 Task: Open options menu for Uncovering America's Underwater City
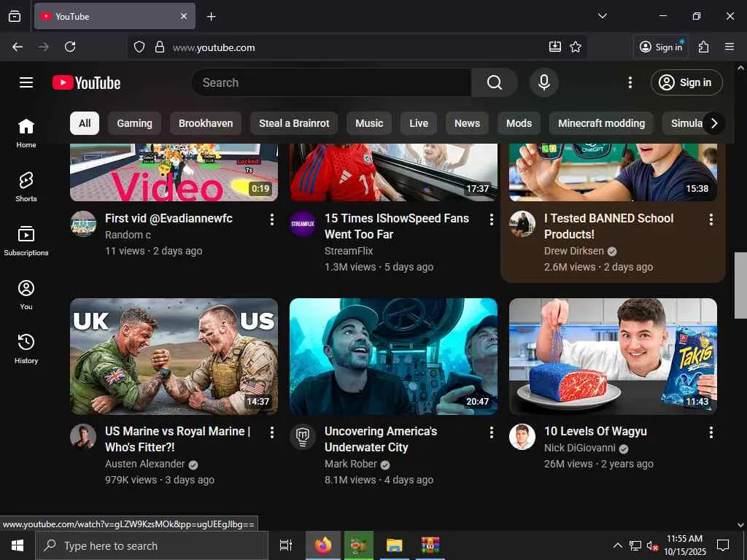pos(491,432)
